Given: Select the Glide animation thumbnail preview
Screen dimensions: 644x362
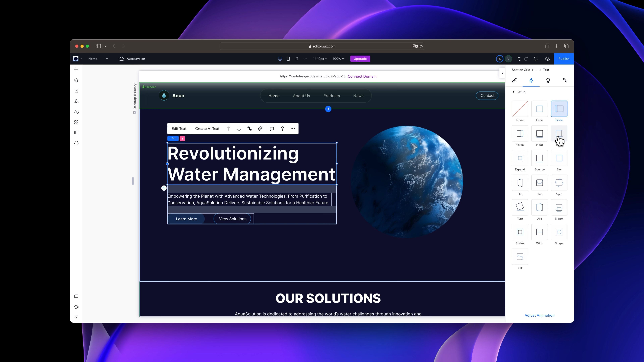Looking at the screenshot, I should click(559, 109).
